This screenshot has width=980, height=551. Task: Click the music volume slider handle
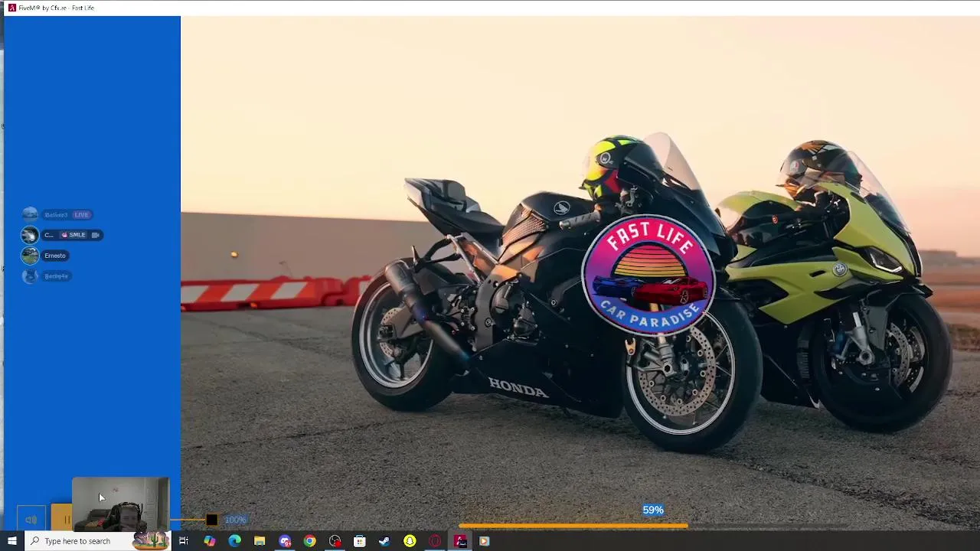(x=211, y=520)
